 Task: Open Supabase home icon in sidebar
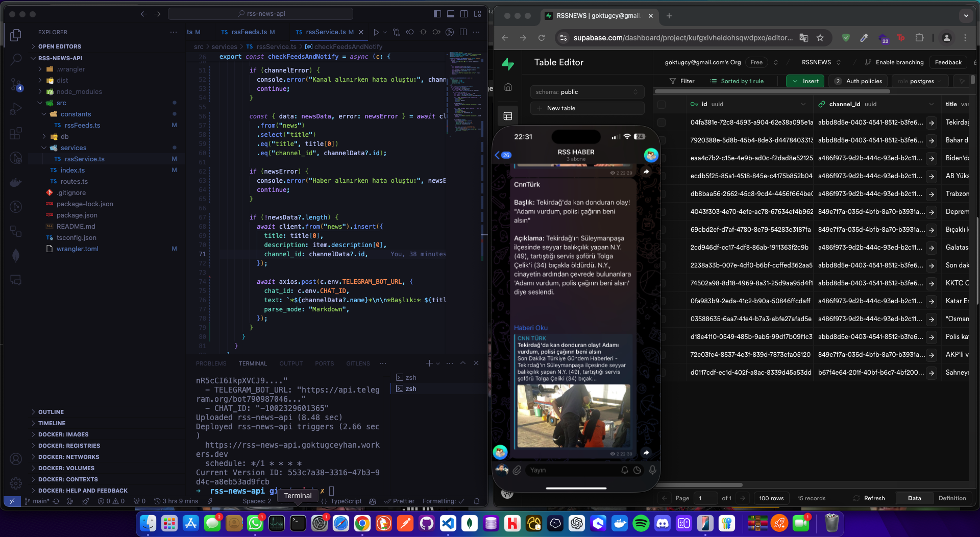point(508,87)
